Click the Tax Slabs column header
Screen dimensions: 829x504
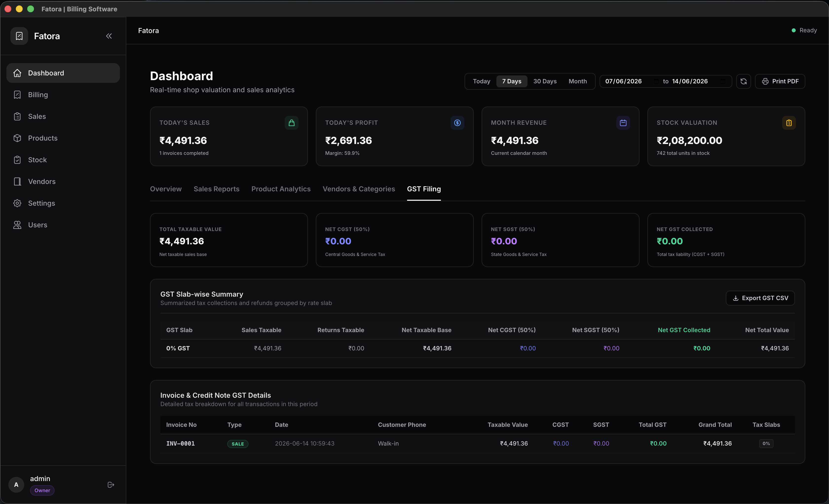point(766,425)
